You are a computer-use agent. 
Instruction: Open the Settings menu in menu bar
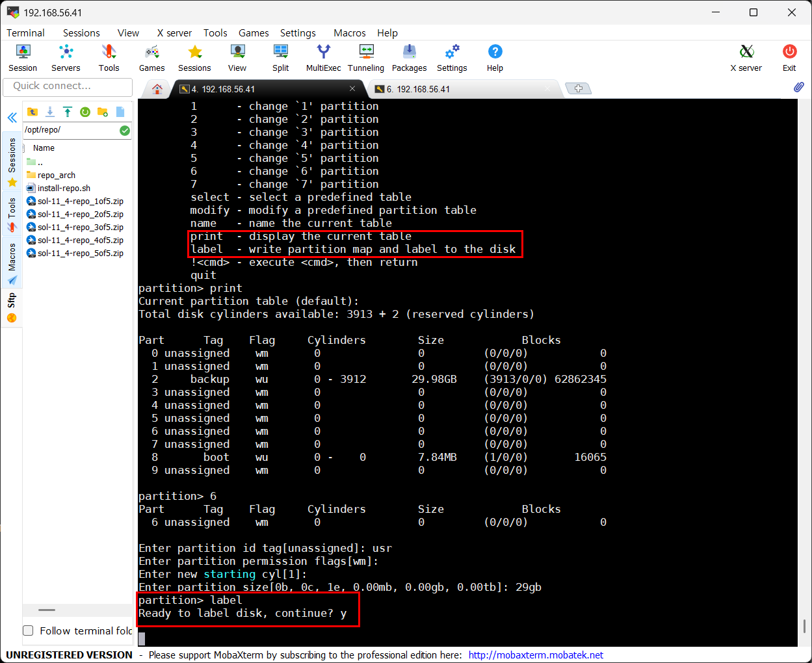(x=298, y=33)
